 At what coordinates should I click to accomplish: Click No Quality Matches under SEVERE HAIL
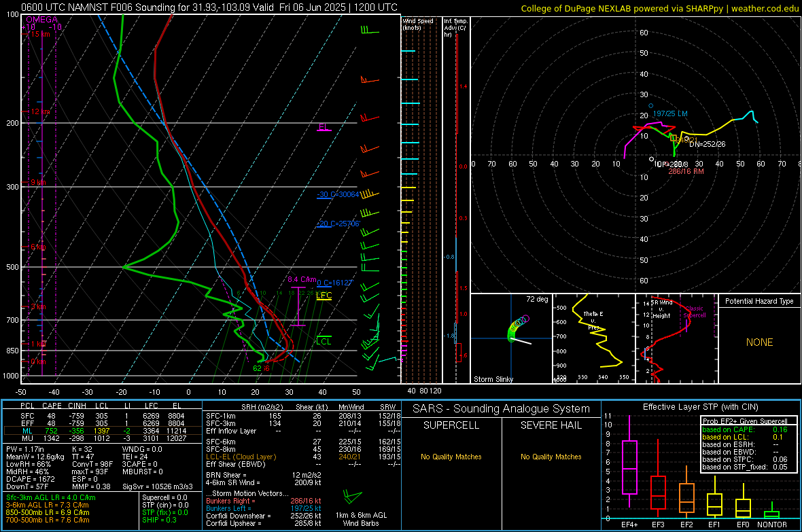(x=551, y=457)
